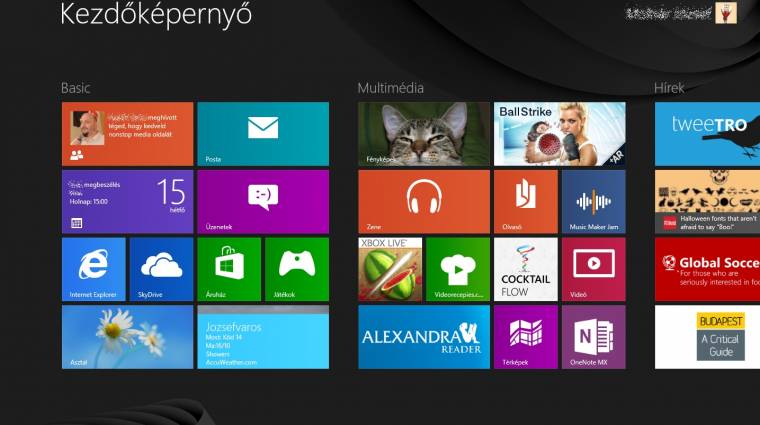
Task: Launch the Cocktail Flow tile
Action: click(526, 269)
